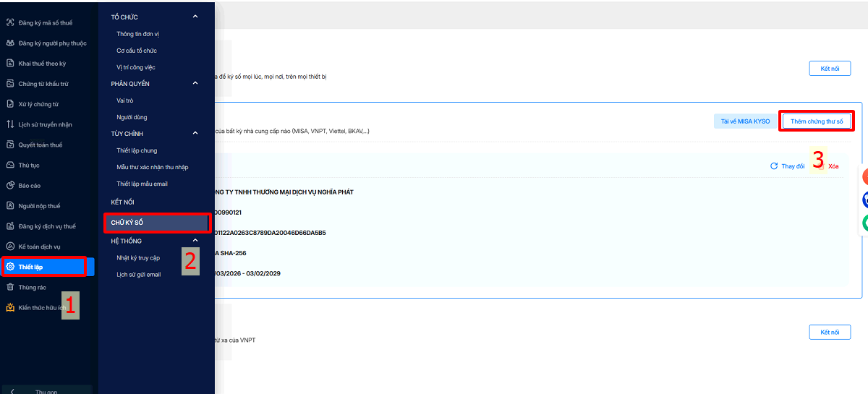Click the Thiết lập gear icon
The height and width of the screenshot is (394, 868).
coord(10,267)
